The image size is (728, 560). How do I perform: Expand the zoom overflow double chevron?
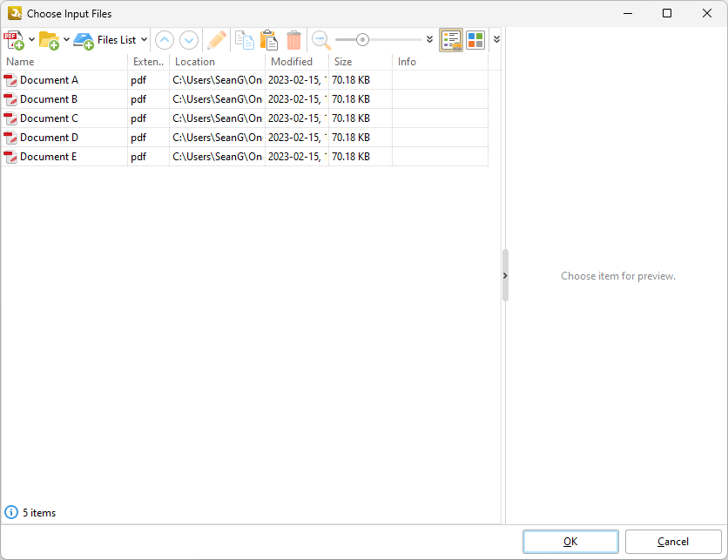coord(429,39)
